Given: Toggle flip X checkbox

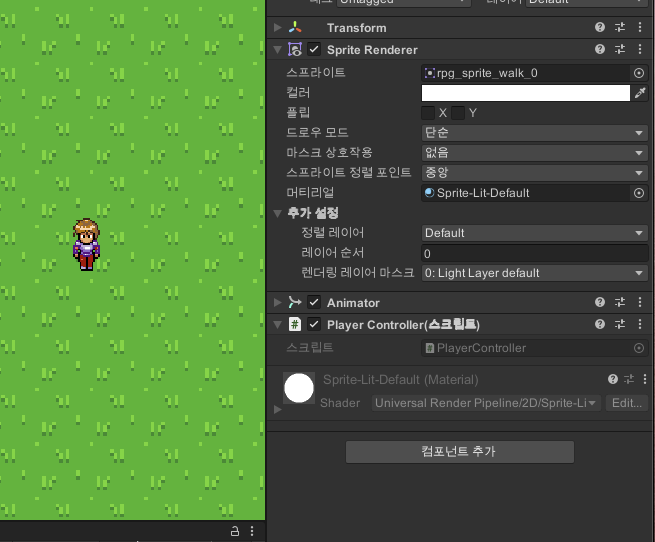Looking at the screenshot, I should (428, 113).
